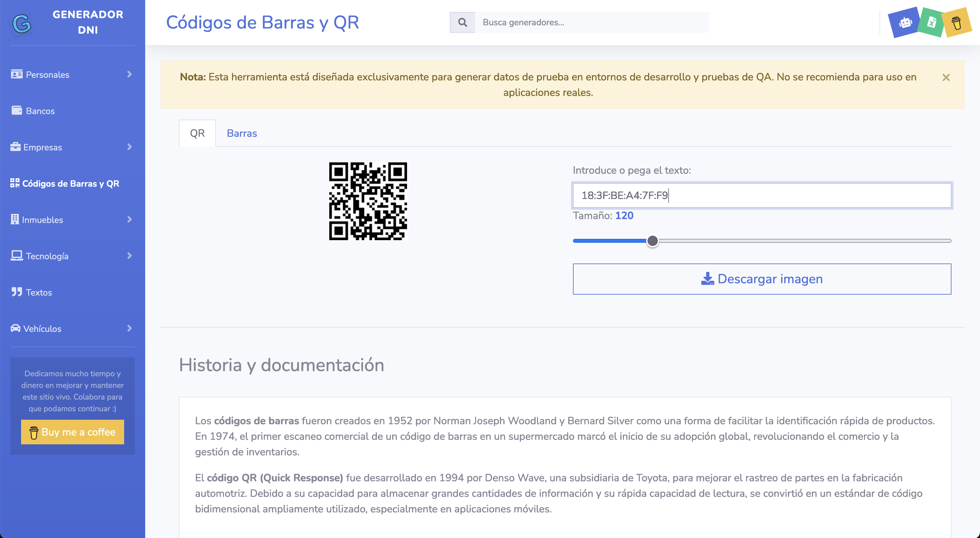Open the Personales sidebar section

point(72,74)
